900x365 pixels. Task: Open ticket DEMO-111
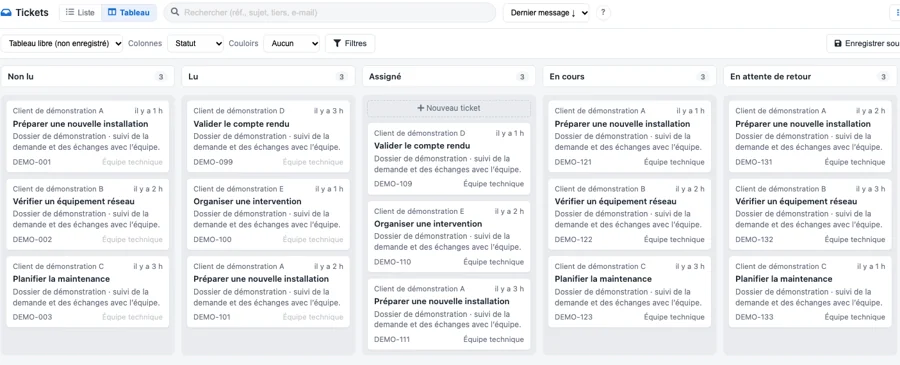tap(449, 314)
